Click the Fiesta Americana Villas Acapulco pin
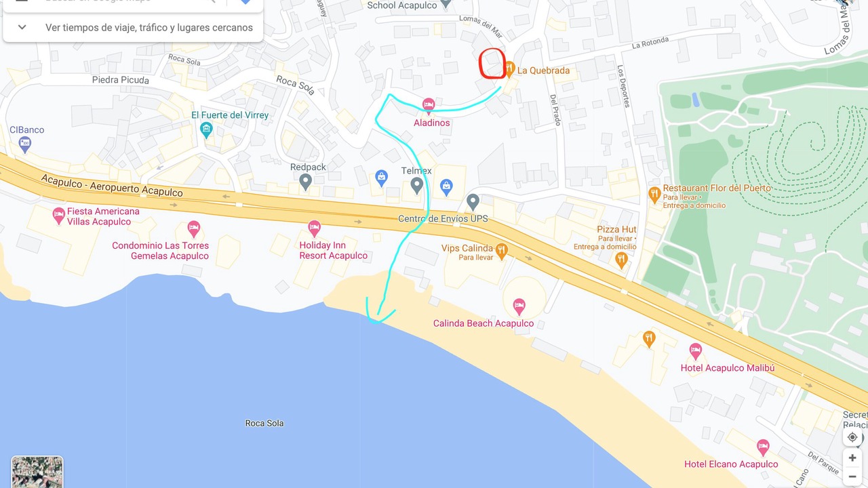The image size is (868, 488). [x=59, y=216]
